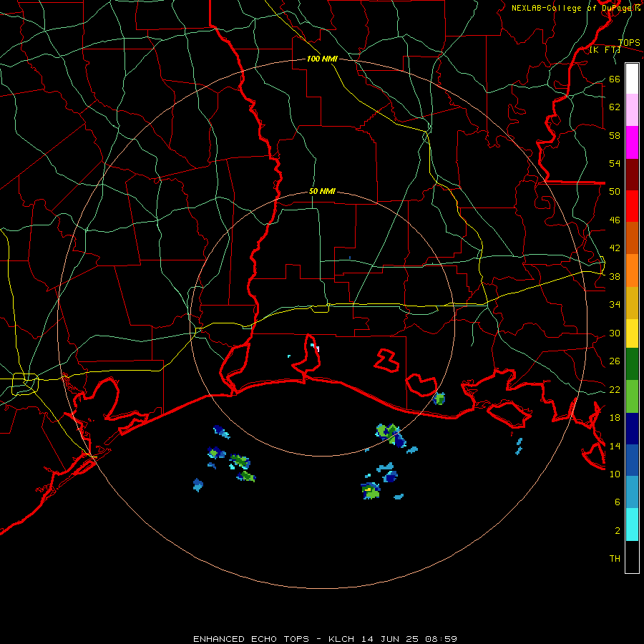The width and height of the screenshot is (644, 644).
Task: Click the legend value 10
Action: pyautogui.click(x=615, y=474)
